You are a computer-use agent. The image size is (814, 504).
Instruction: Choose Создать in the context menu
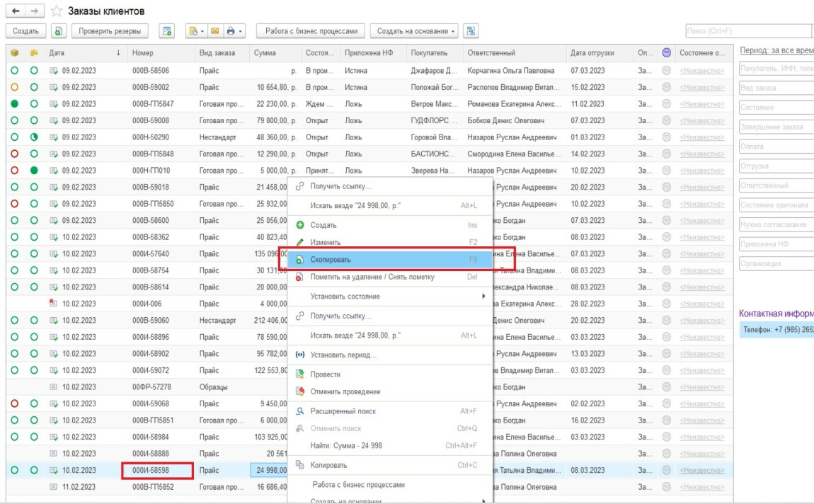(390, 225)
